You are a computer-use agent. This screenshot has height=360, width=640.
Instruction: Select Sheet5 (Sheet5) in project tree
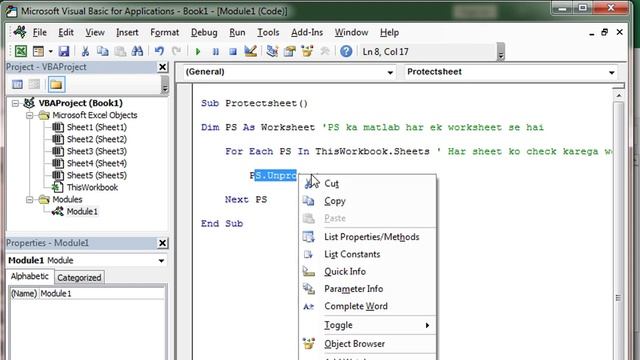click(96, 176)
